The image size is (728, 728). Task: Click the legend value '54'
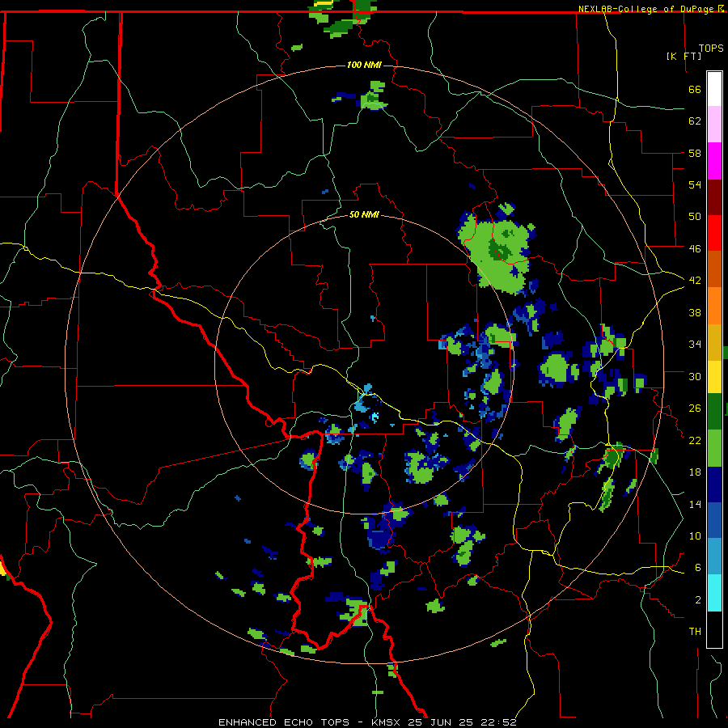coord(695,184)
